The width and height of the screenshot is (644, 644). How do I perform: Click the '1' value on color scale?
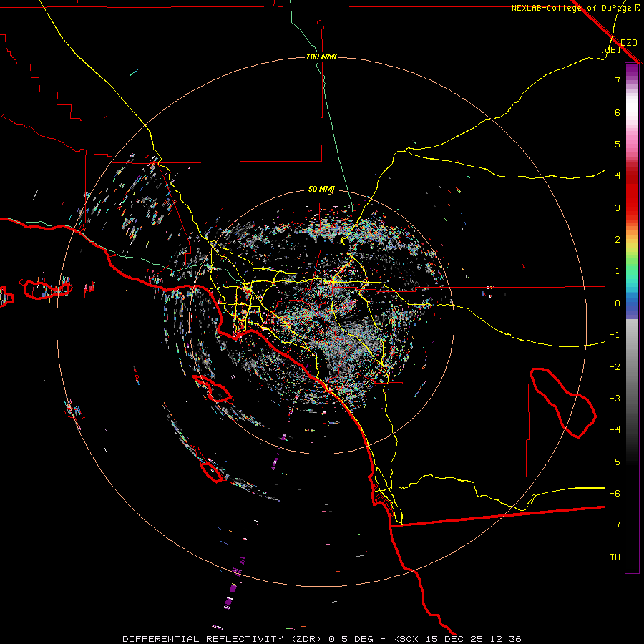(618, 271)
